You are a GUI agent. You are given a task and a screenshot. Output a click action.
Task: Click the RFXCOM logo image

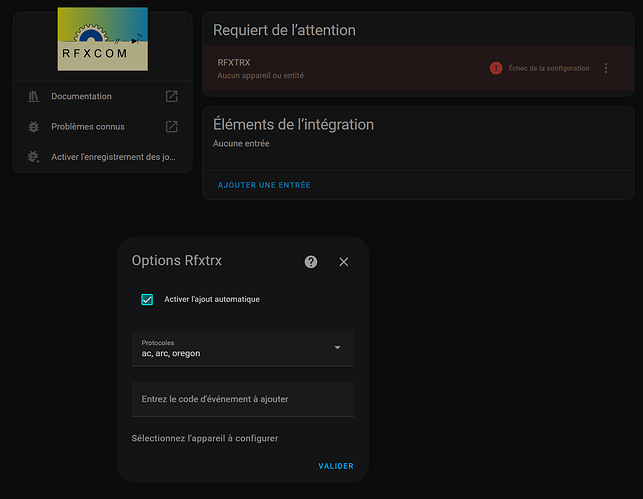103,39
